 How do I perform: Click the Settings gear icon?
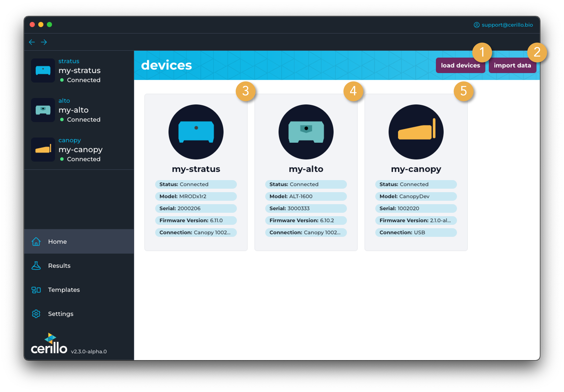36,314
